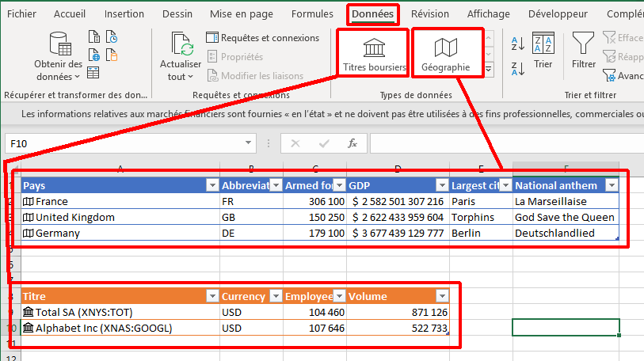Select row header 12

tap(10, 358)
